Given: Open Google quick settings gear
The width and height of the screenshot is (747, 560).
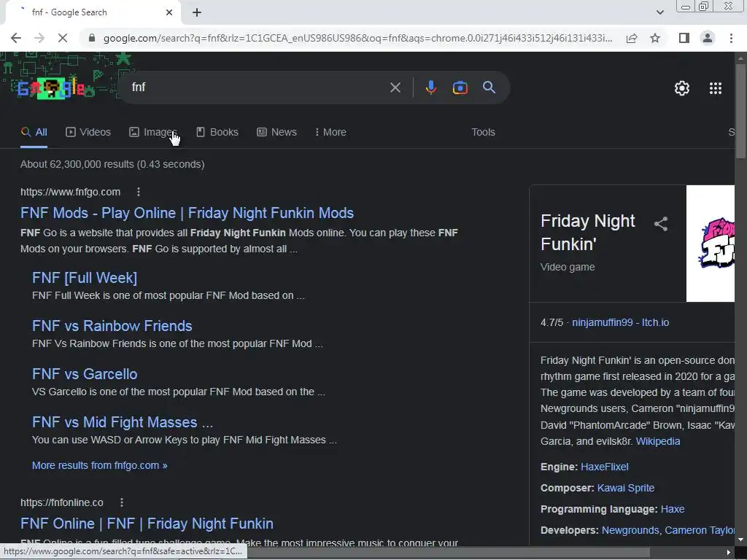Looking at the screenshot, I should (682, 88).
